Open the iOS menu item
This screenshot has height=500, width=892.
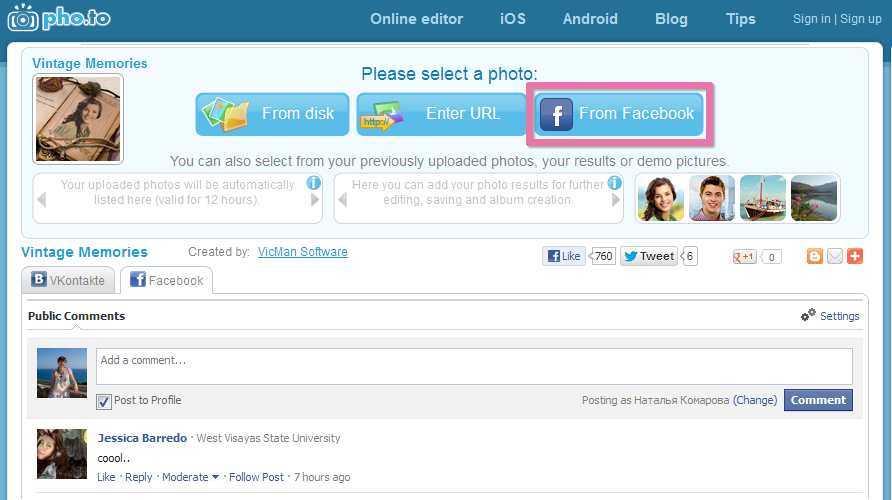(513, 19)
